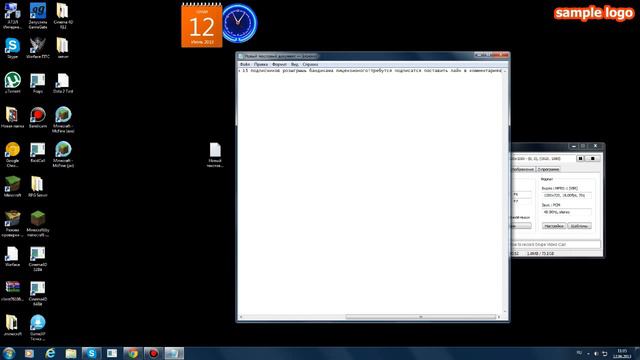Select the Bandicam desktop shortcut
The width and height of the screenshot is (640, 360).
[x=38, y=118]
